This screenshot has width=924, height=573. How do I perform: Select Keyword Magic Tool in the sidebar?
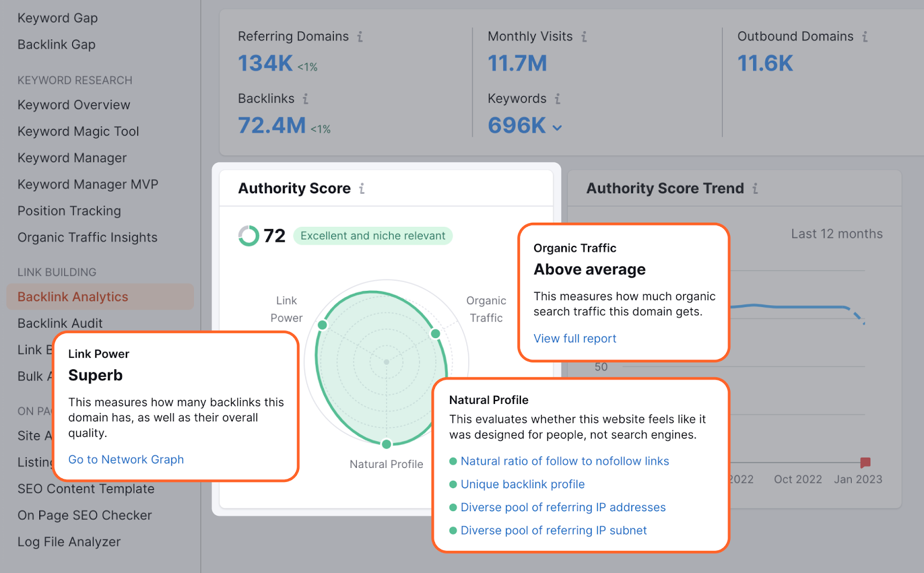pyautogui.click(x=78, y=131)
